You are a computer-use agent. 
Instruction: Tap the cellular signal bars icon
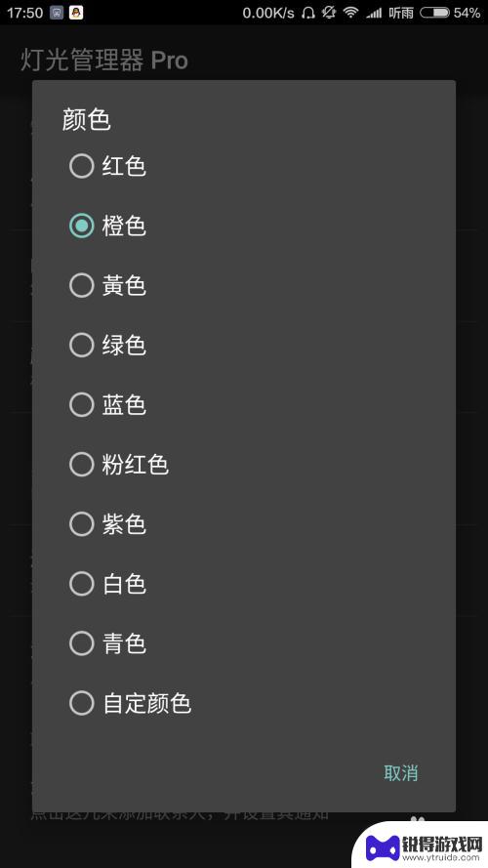(374, 13)
